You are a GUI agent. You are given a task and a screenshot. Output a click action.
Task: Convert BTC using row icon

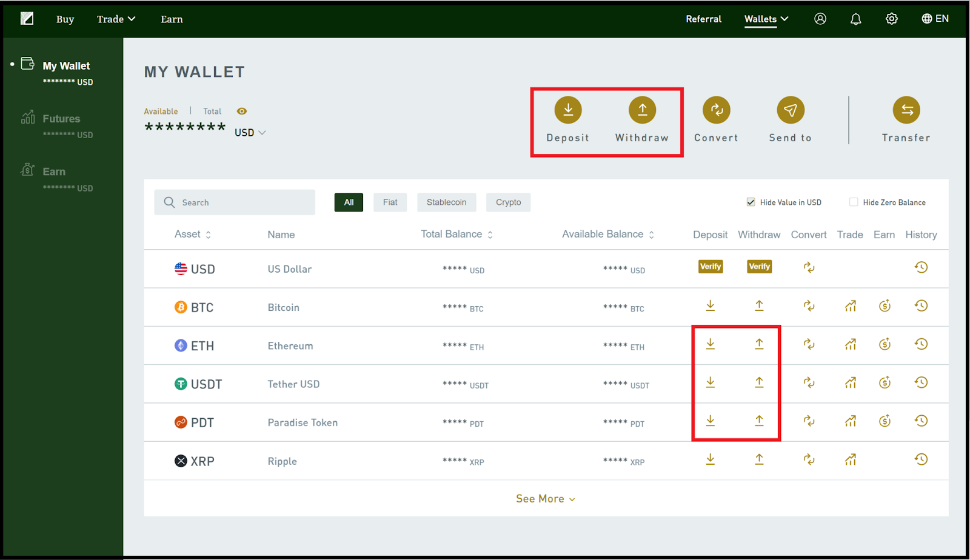click(x=809, y=305)
